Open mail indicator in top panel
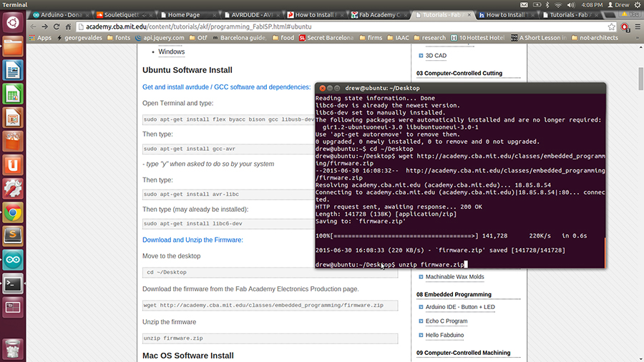Image resolution: width=644 pixels, height=362 pixels. (524, 5)
